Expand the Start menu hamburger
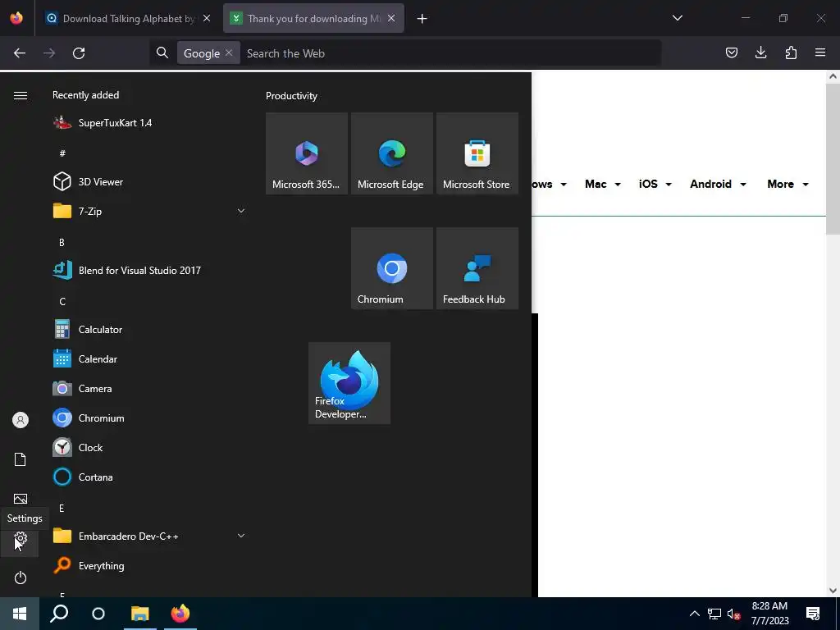 (x=21, y=95)
